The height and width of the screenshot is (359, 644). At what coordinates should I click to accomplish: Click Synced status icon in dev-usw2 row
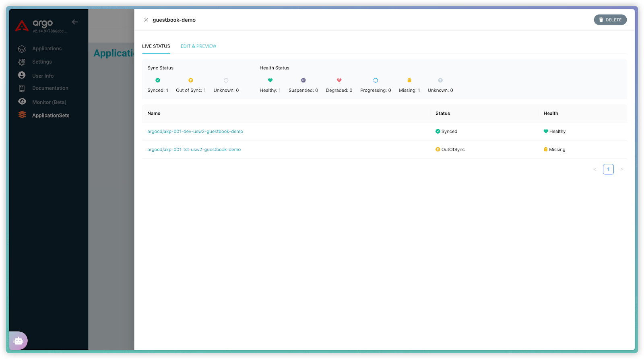(x=438, y=131)
